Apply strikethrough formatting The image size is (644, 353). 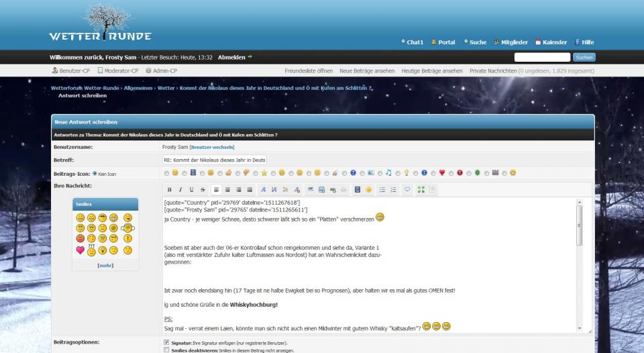point(203,190)
